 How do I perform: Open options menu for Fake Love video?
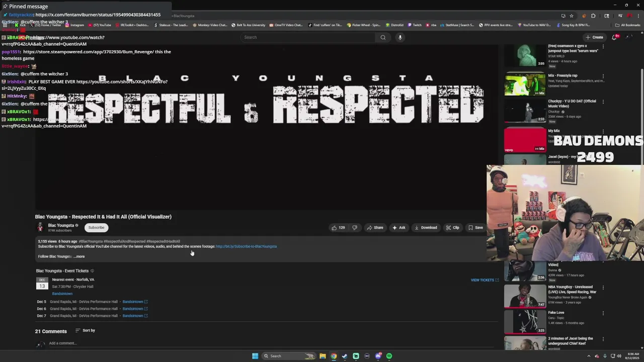tap(603, 313)
